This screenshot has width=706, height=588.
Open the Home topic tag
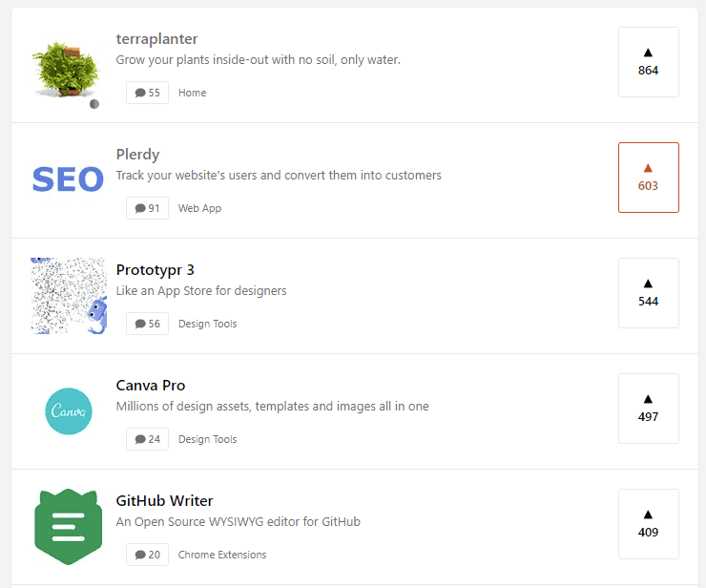[x=192, y=93]
